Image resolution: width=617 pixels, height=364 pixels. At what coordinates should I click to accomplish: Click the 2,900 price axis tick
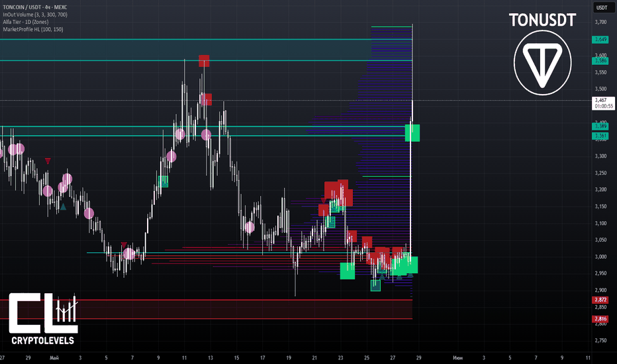pos(600,290)
